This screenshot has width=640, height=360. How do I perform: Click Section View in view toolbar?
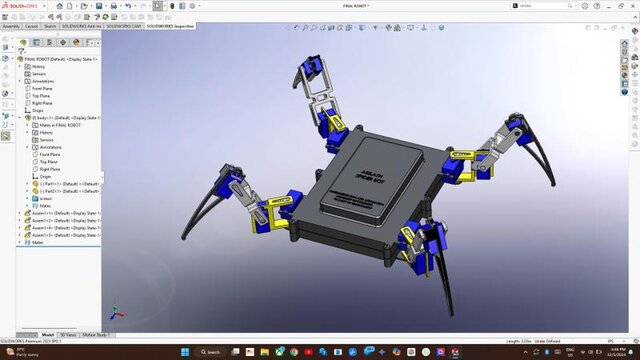tap(331, 28)
